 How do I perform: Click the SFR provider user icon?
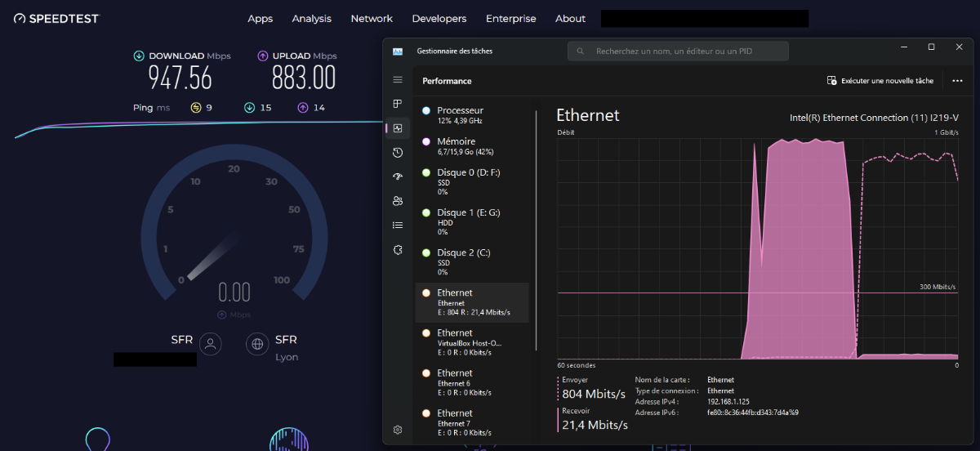211,344
